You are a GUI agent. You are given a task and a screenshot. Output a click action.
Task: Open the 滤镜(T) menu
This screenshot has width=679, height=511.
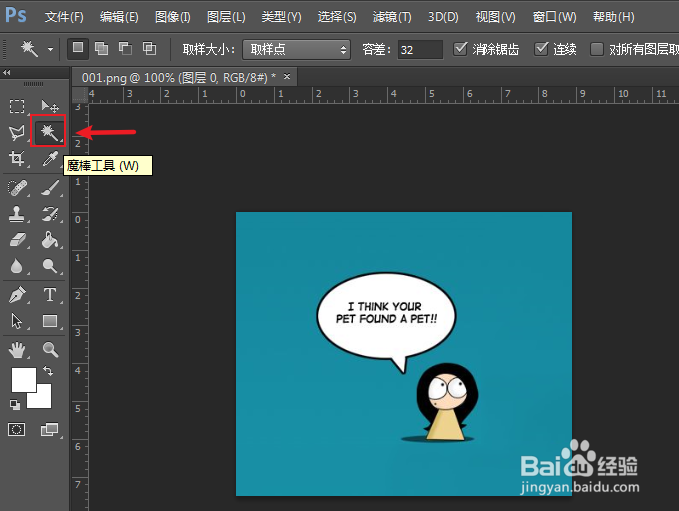pos(392,17)
